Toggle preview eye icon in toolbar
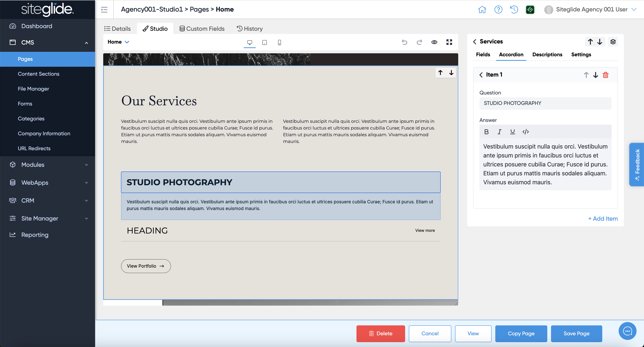Viewport: 644px width, 347px height. pyautogui.click(x=434, y=42)
